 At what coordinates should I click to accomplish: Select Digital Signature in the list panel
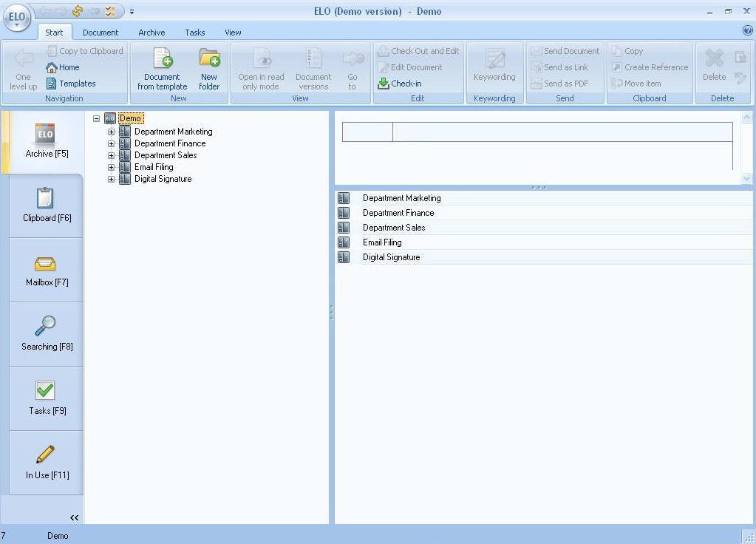(391, 257)
